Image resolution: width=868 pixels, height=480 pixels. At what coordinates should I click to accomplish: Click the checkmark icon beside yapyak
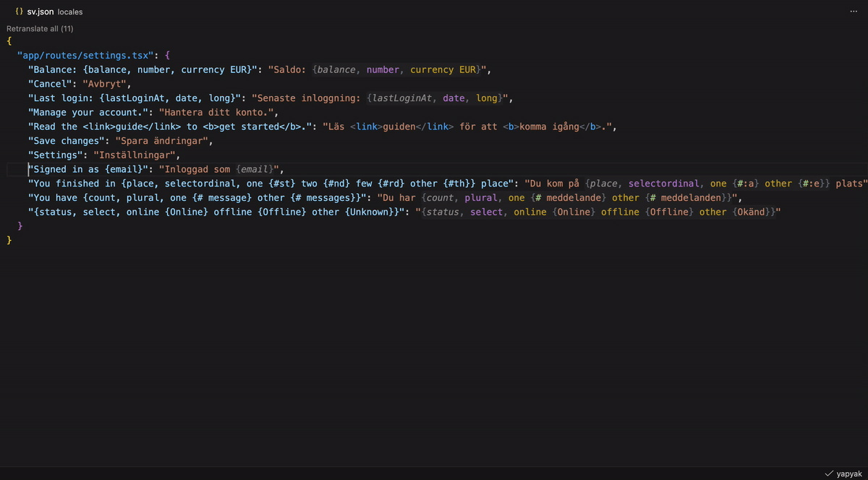click(828, 473)
